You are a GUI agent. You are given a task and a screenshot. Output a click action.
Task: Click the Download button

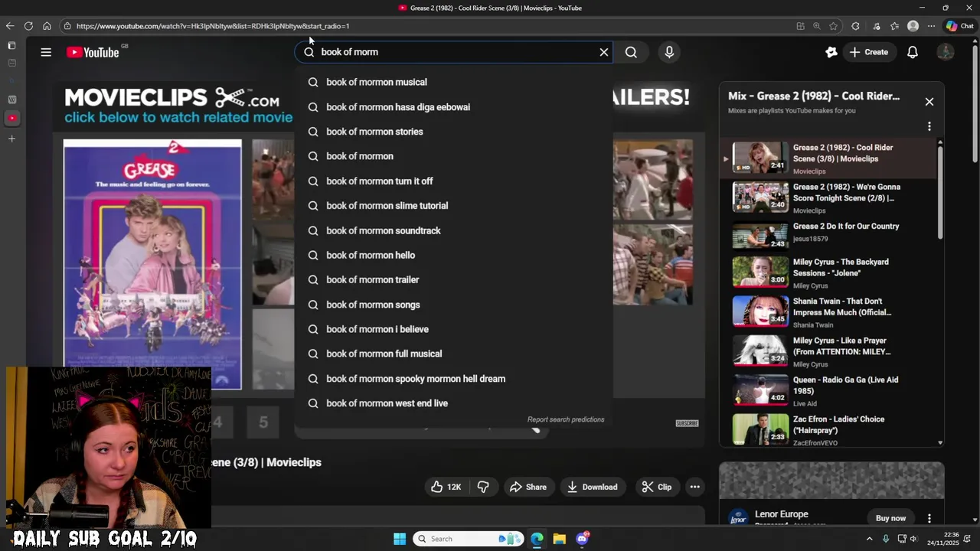click(x=592, y=487)
